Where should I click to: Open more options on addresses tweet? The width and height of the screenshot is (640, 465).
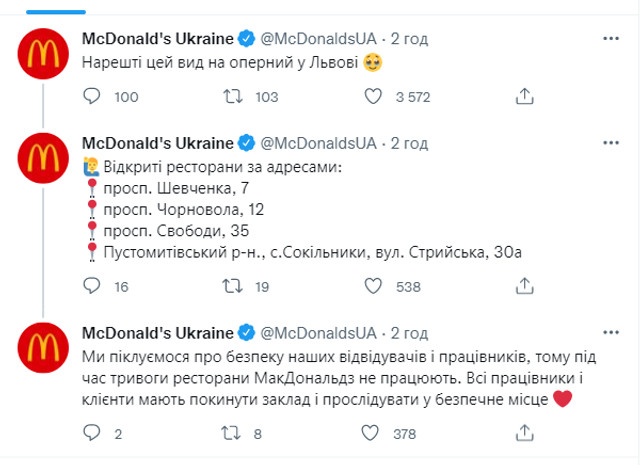tap(611, 142)
